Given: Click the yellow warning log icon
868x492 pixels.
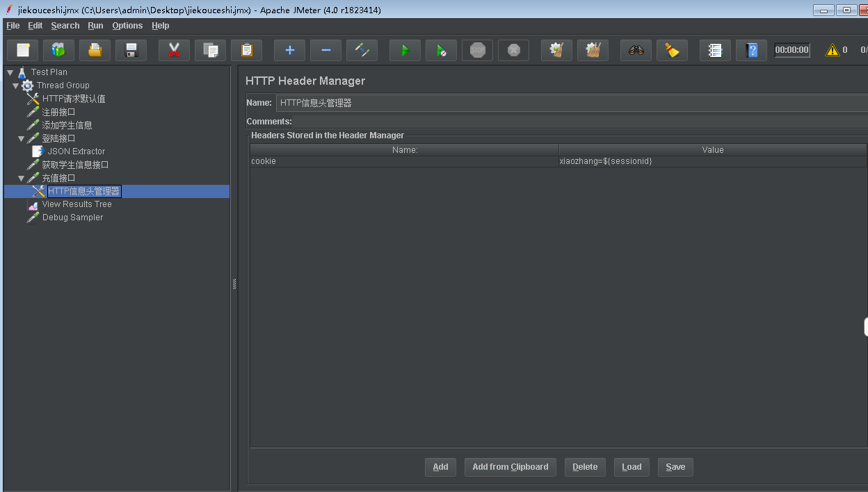Looking at the screenshot, I should click(x=832, y=50).
